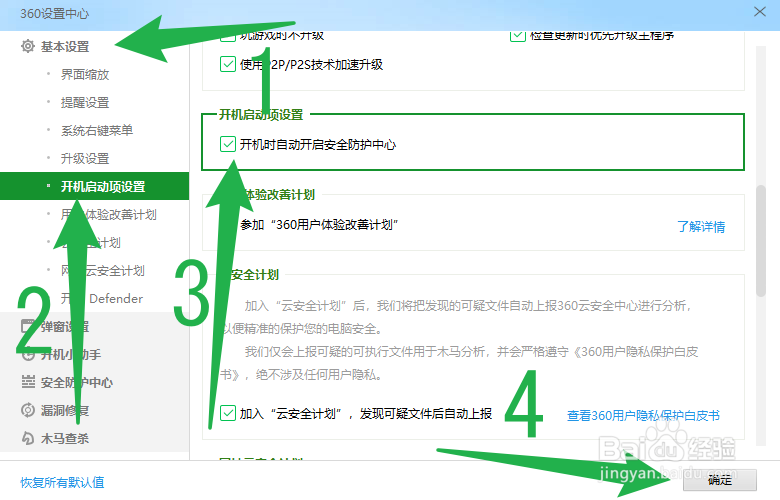The image size is (780, 500).
Task: Select 网址云安全计划 in the sidebar
Action: click(x=102, y=271)
